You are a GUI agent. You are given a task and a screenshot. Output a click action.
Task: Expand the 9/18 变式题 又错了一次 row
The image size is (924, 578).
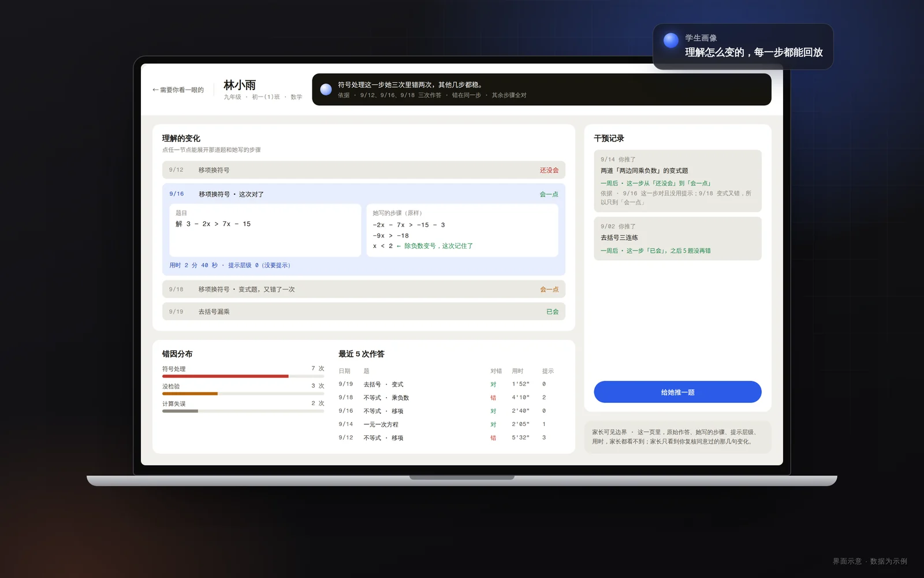tap(364, 289)
